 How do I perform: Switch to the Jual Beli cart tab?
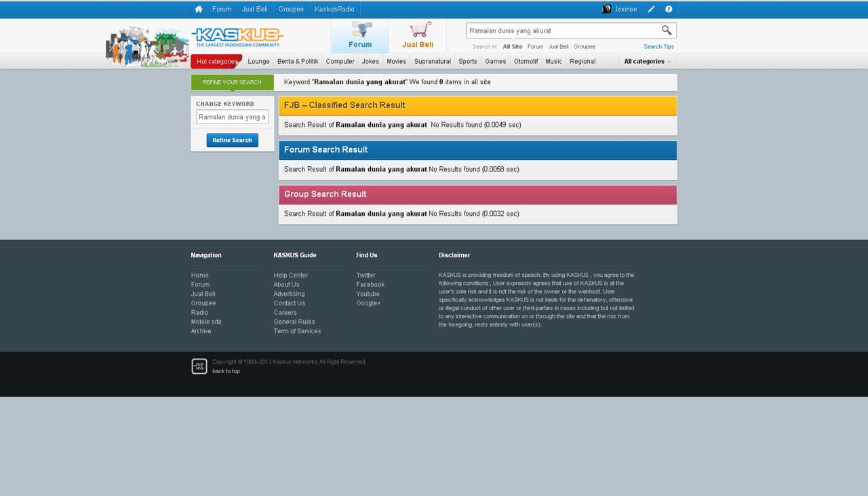click(x=418, y=36)
